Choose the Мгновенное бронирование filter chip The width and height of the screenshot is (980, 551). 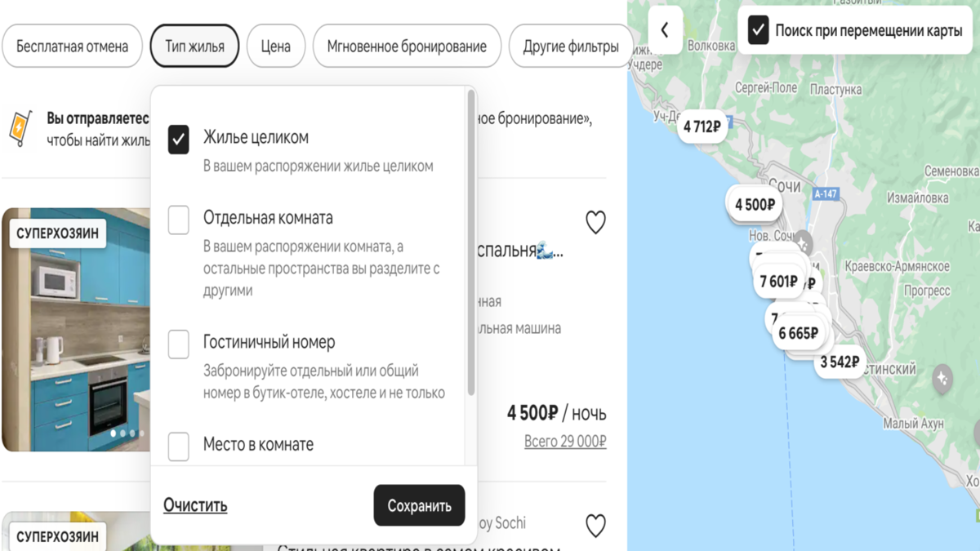(x=407, y=47)
